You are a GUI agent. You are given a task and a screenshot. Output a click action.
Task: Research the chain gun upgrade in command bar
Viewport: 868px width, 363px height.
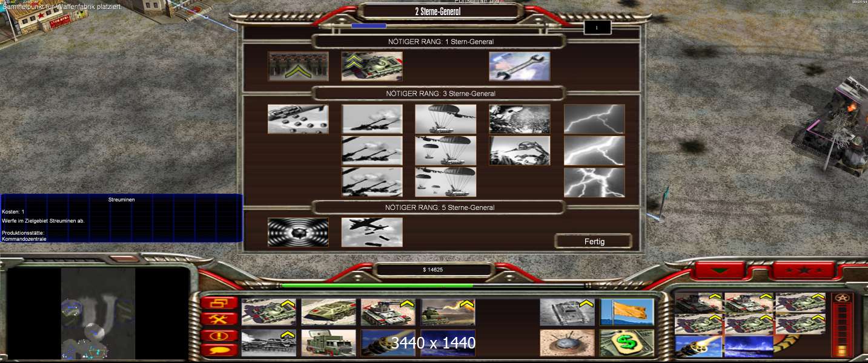(x=388, y=343)
